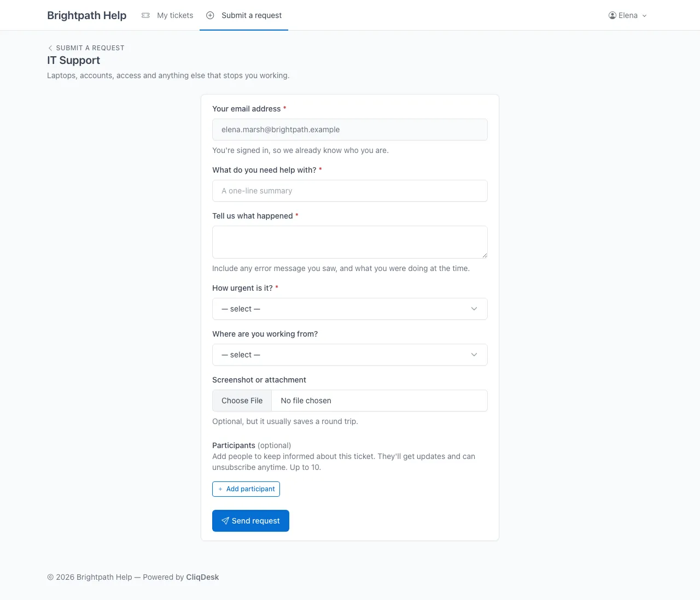Image resolution: width=700 pixels, height=600 pixels.
Task: Focus the email address field
Action: pyautogui.click(x=350, y=130)
